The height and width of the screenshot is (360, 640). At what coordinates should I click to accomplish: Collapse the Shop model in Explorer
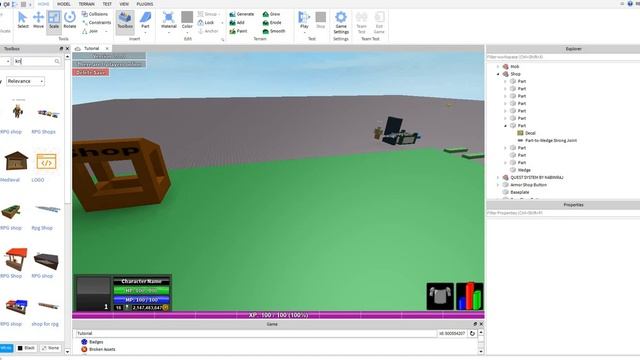498,74
